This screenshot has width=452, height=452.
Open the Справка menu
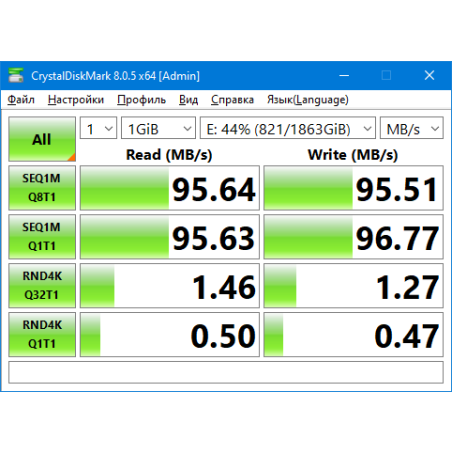(232, 100)
